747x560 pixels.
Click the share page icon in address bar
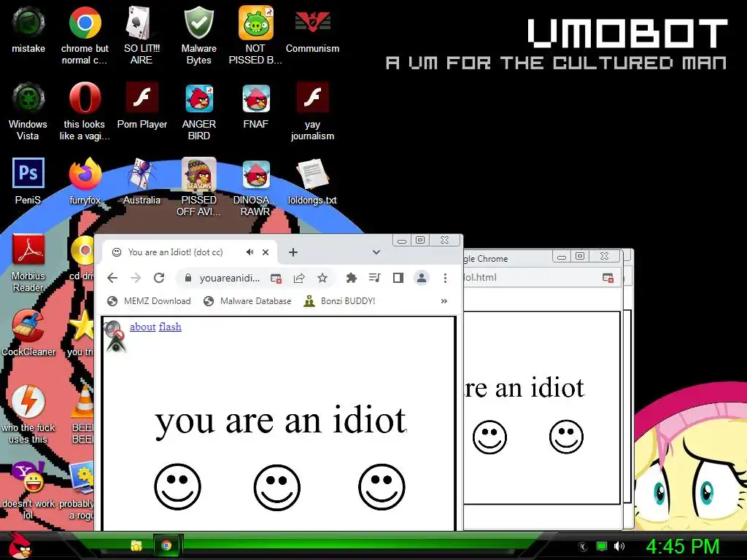pyautogui.click(x=299, y=278)
